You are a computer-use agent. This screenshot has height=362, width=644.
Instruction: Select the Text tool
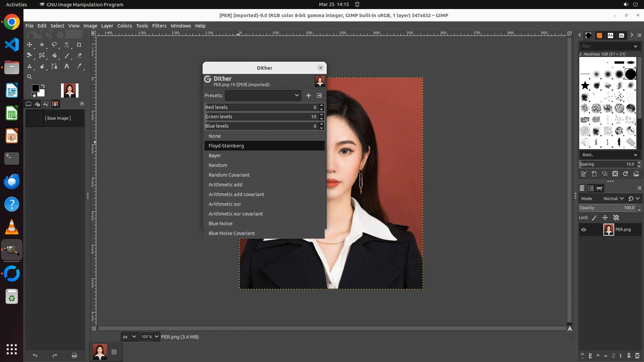tap(67, 66)
